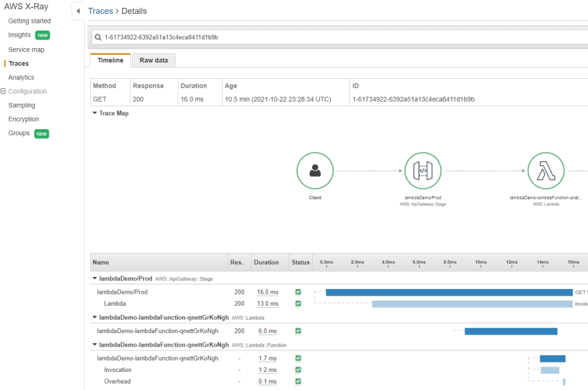Collapse the Trace Map section
588x390 pixels.
[x=94, y=113]
